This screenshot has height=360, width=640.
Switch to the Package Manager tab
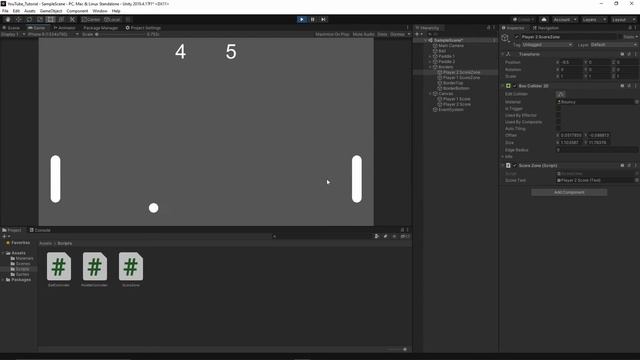tap(100, 28)
